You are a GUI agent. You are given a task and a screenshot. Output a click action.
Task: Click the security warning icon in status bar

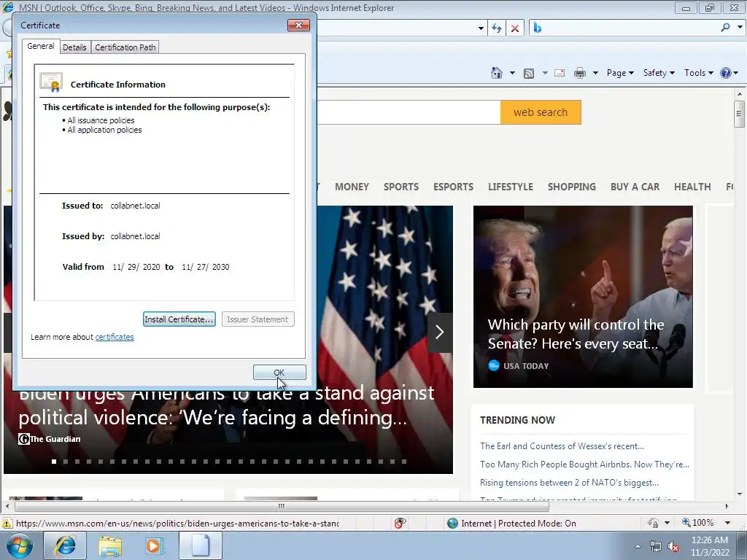click(7, 524)
